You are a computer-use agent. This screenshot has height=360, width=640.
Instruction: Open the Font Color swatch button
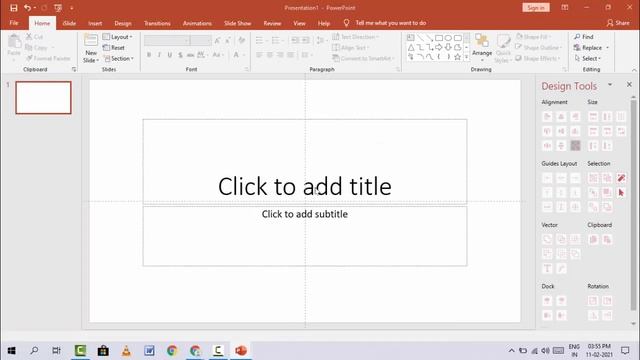(x=236, y=55)
